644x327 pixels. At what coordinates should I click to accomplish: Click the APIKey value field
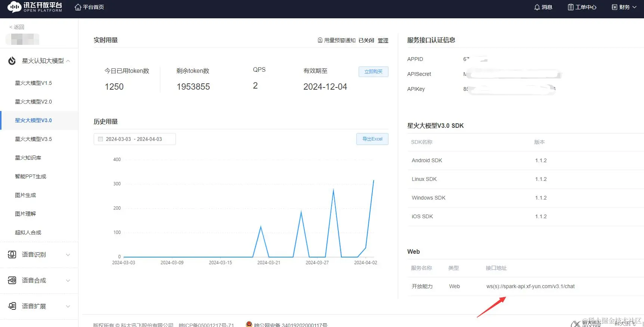[510, 89]
